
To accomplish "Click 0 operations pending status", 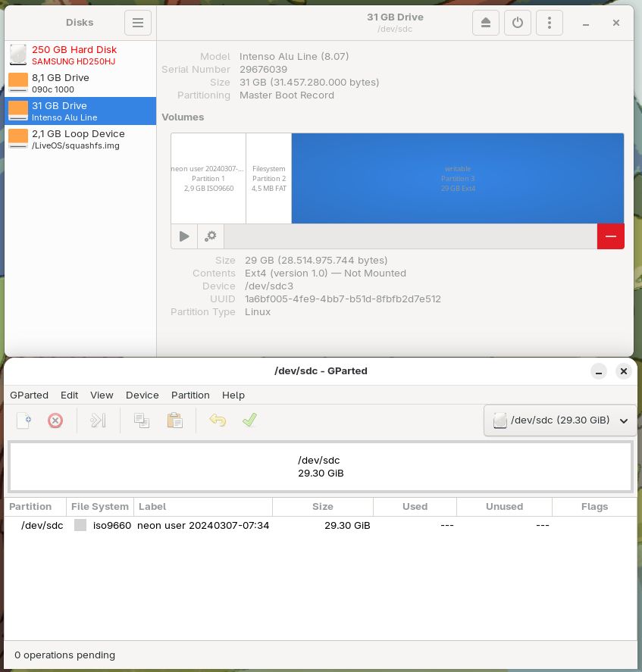I will [x=64, y=655].
